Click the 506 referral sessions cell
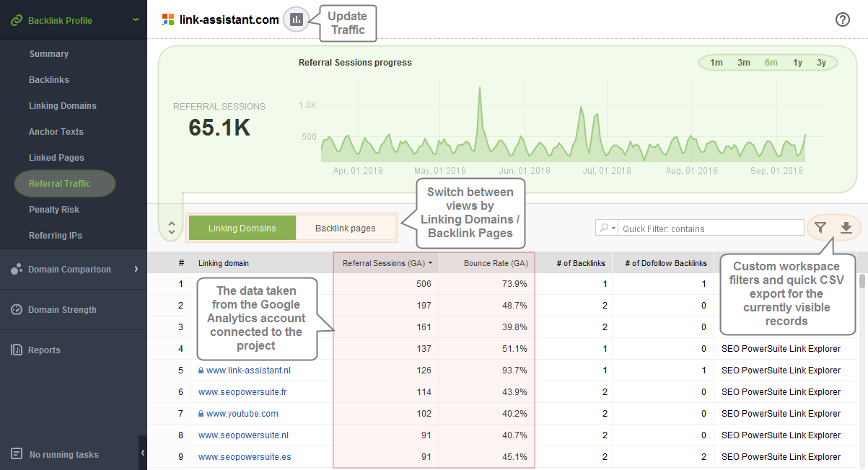 (424, 284)
